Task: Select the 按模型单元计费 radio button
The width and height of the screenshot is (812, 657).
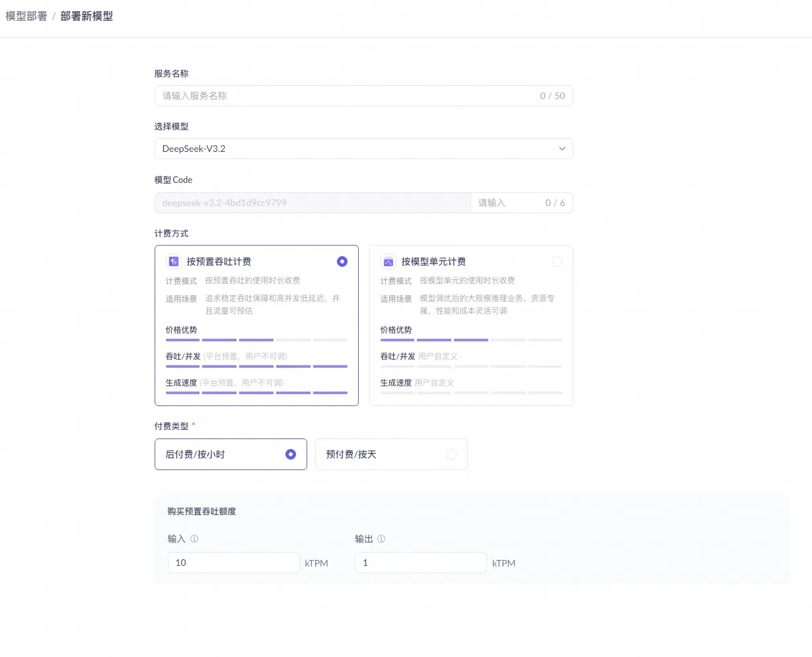Action: [x=556, y=261]
